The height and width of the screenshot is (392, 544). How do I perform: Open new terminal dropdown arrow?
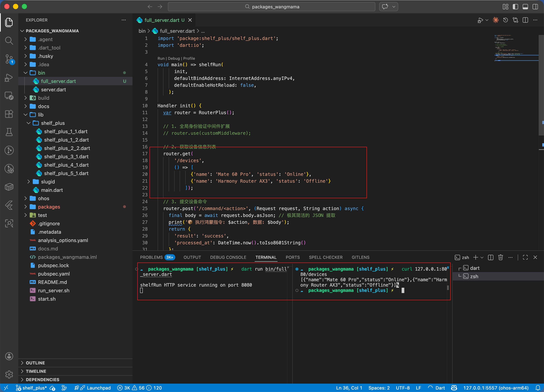[x=482, y=257]
